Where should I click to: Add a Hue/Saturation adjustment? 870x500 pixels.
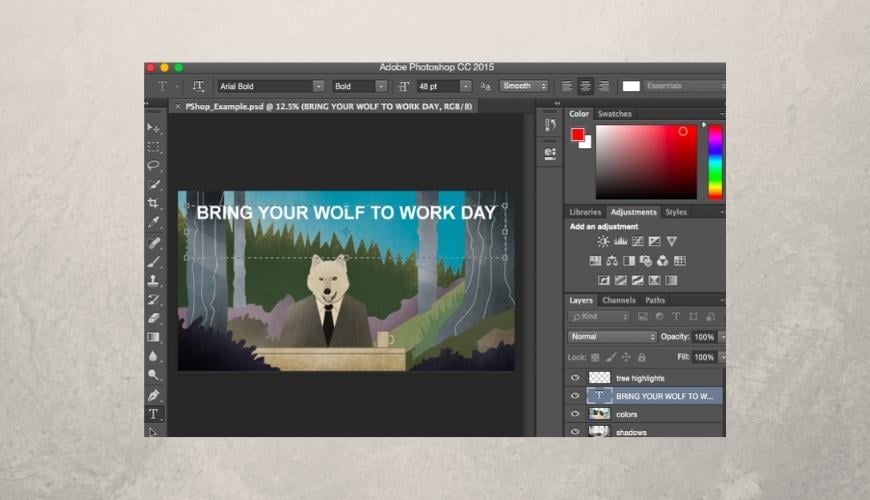click(595, 261)
